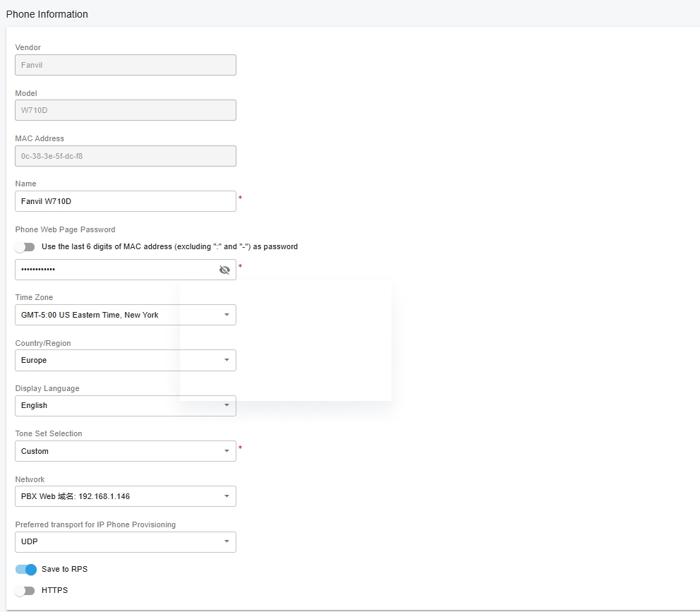The height and width of the screenshot is (612, 700).
Task: Disable the Save to RPS switch
Action: 25,570
